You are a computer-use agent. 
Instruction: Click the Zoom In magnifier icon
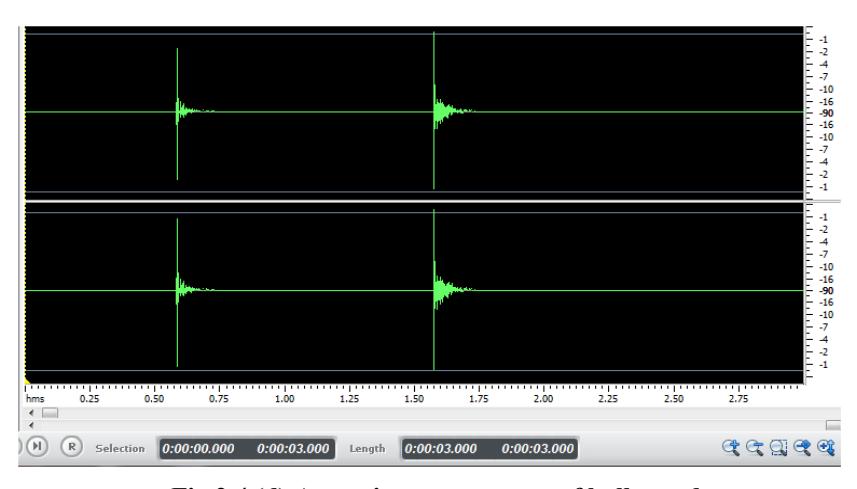(x=730, y=447)
